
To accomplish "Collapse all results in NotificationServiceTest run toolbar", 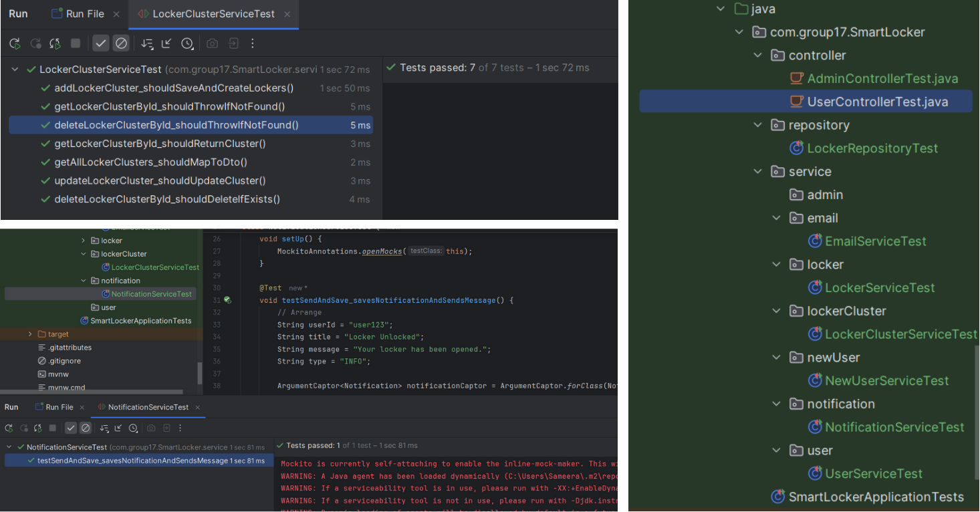I will pyautogui.click(x=118, y=428).
